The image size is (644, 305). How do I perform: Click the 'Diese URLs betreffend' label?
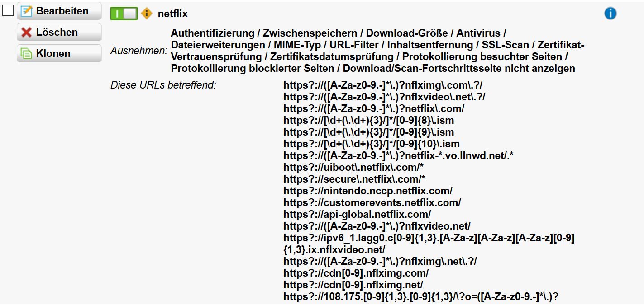tap(163, 85)
